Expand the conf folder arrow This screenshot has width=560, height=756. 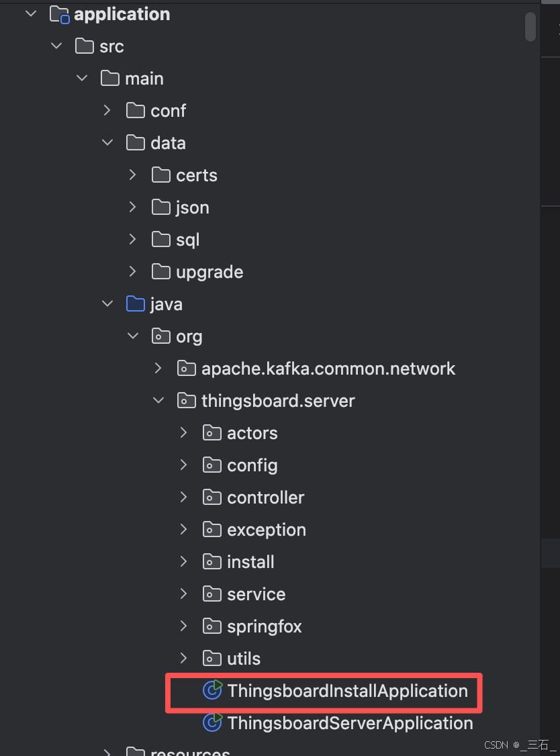point(107,110)
